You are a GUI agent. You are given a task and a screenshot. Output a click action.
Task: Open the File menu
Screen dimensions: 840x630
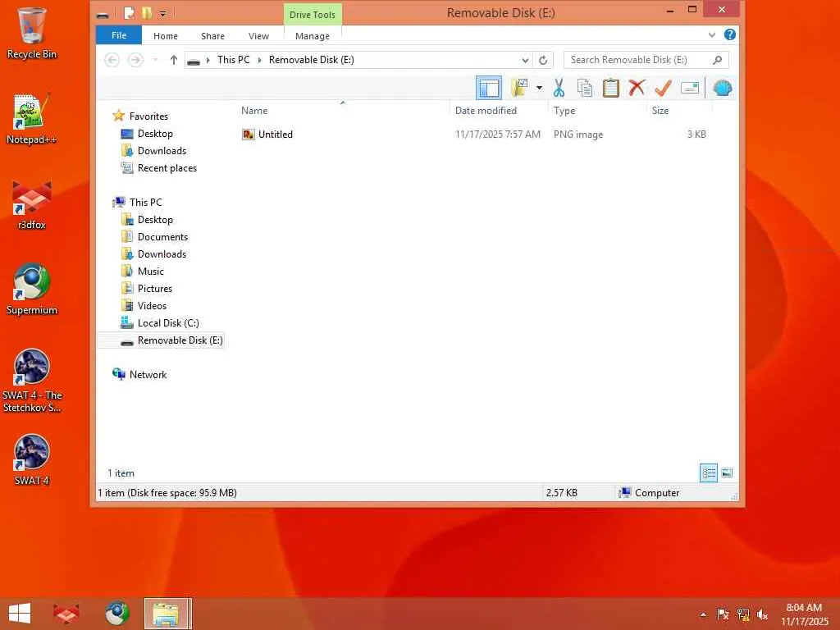pos(119,35)
